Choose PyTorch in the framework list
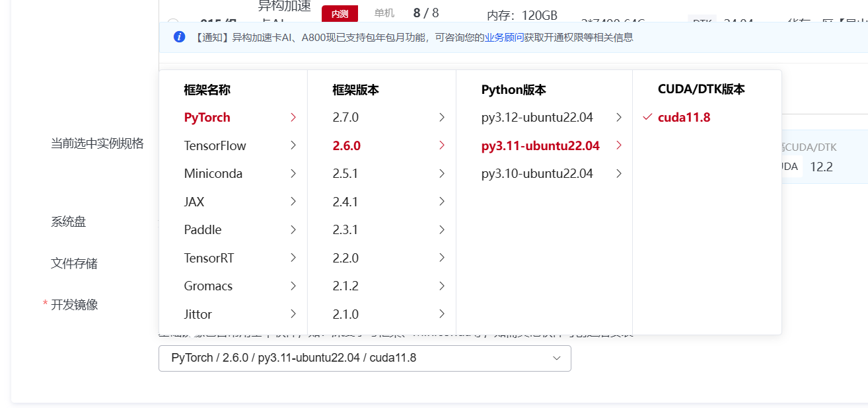The image size is (868, 408). [x=207, y=118]
